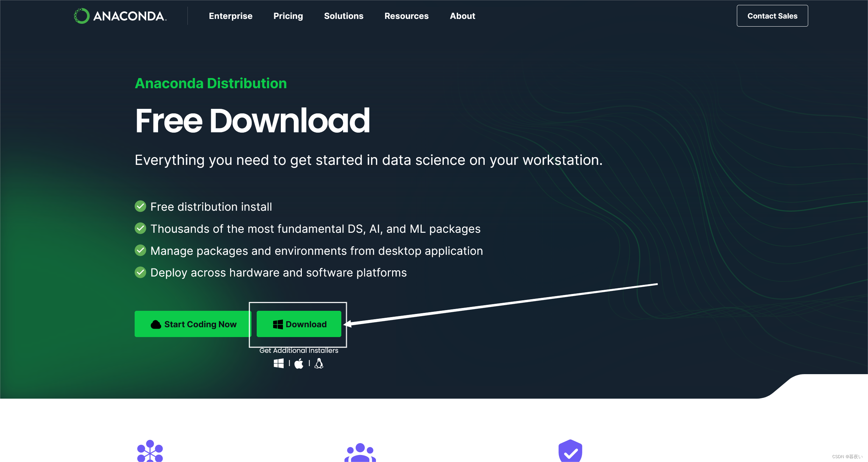868x462 pixels.
Task: Navigate to the About menu item
Action: click(x=462, y=15)
